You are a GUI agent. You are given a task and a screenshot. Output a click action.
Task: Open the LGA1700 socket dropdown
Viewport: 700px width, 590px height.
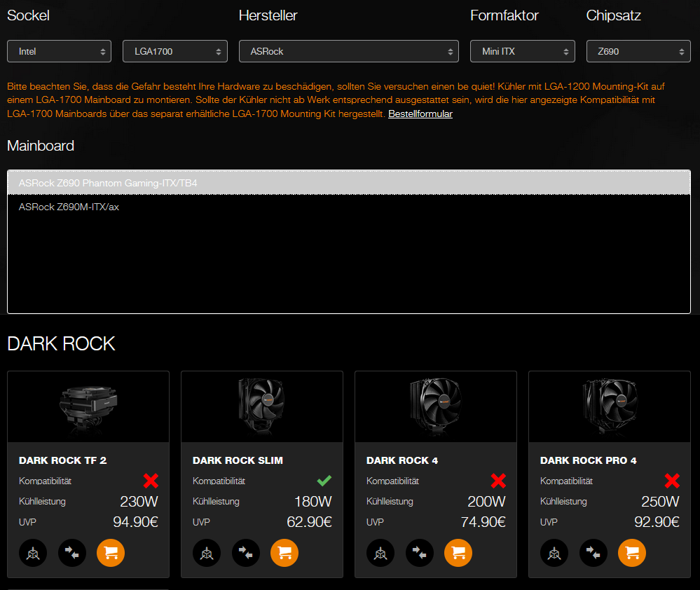(175, 51)
